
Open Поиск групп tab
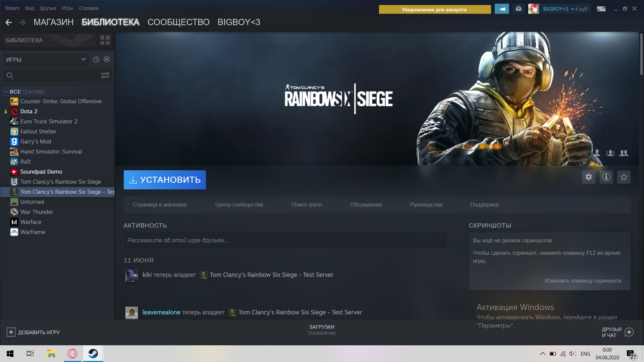(x=307, y=204)
